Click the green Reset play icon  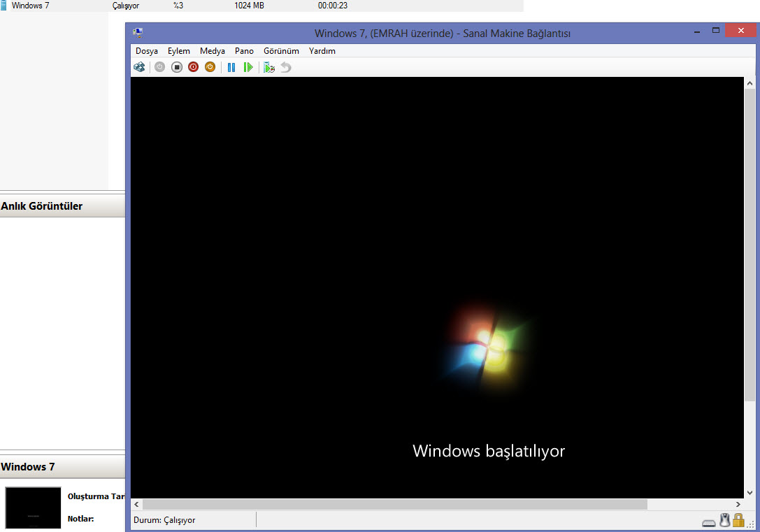tap(248, 67)
